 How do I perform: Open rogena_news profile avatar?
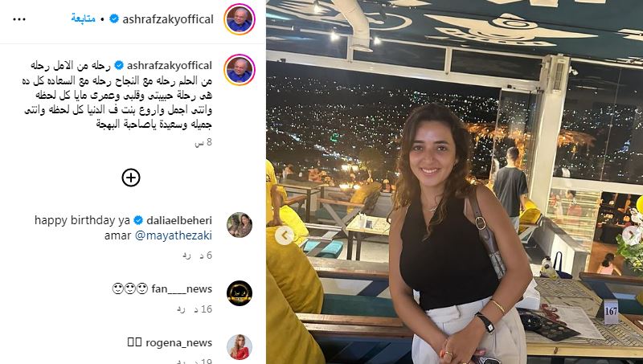pyautogui.click(x=239, y=347)
